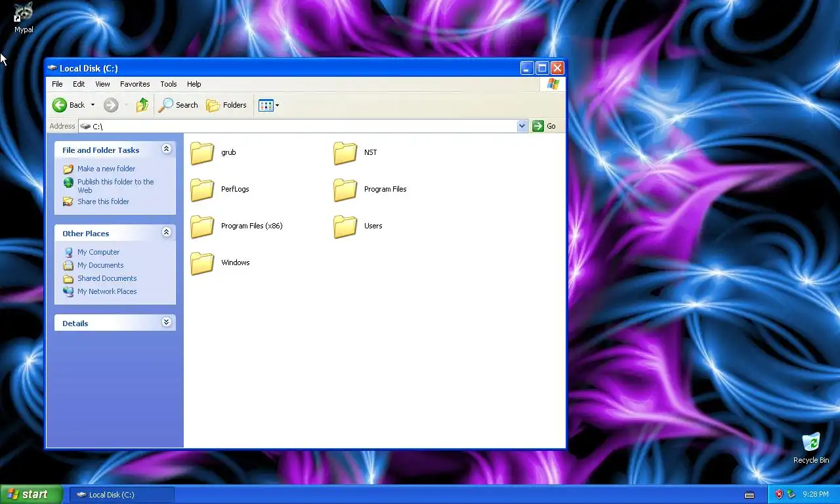Viewport: 840px width, 504px height.
Task: Click the Share this folder icon
Action: click(x=68, y=201)
